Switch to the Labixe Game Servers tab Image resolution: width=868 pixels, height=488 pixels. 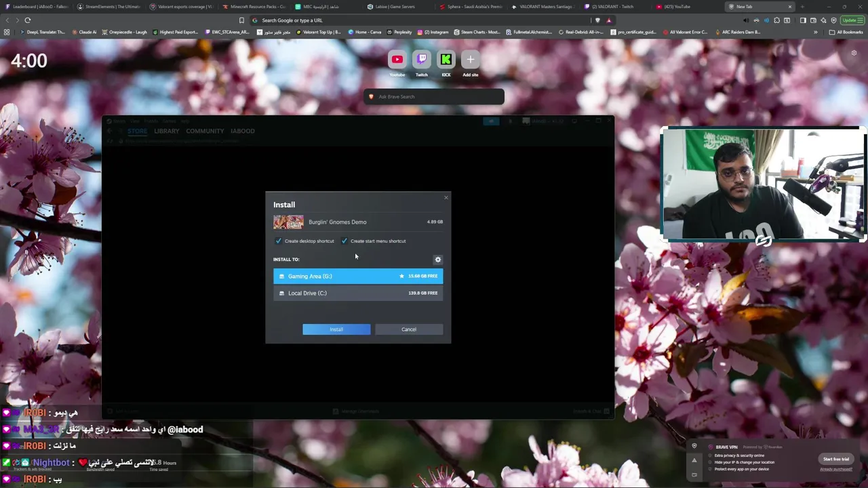coord(398,7)
